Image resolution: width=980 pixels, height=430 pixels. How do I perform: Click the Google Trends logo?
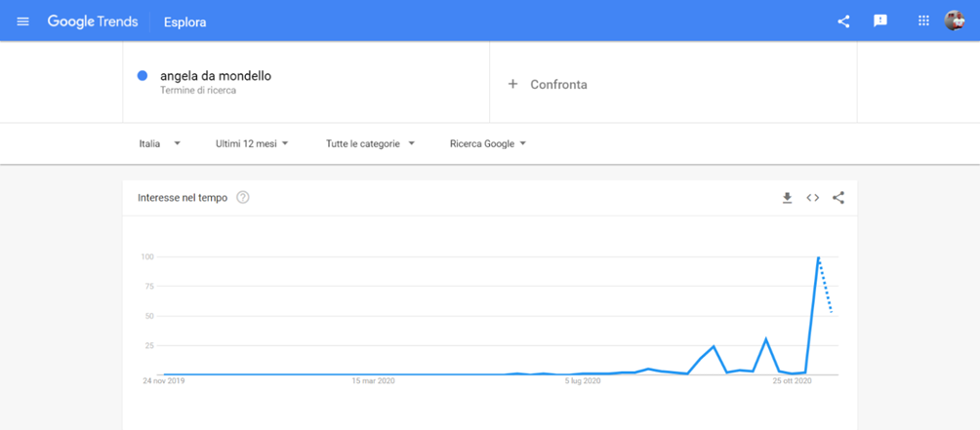click(93, 21)
